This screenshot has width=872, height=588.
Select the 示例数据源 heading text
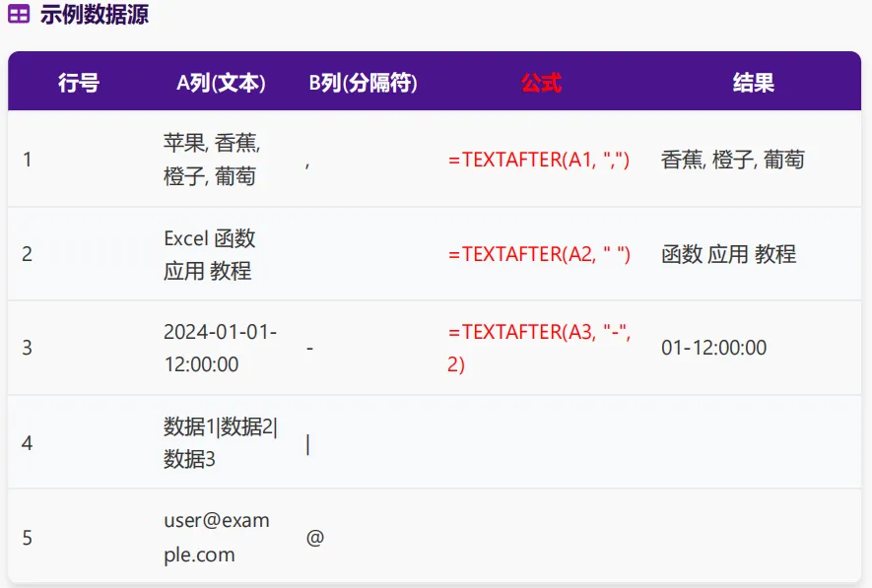(94, 14)
